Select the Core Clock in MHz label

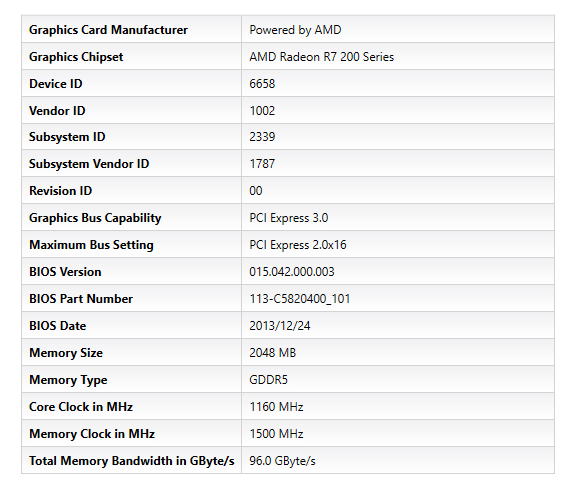[x=81, y=407]
